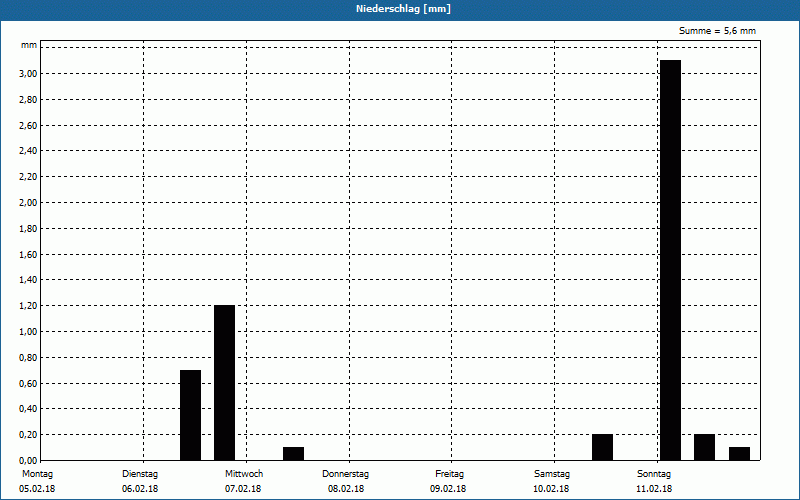
Task: Click the 1,80 y-axis value
Action: coord(28,229)
